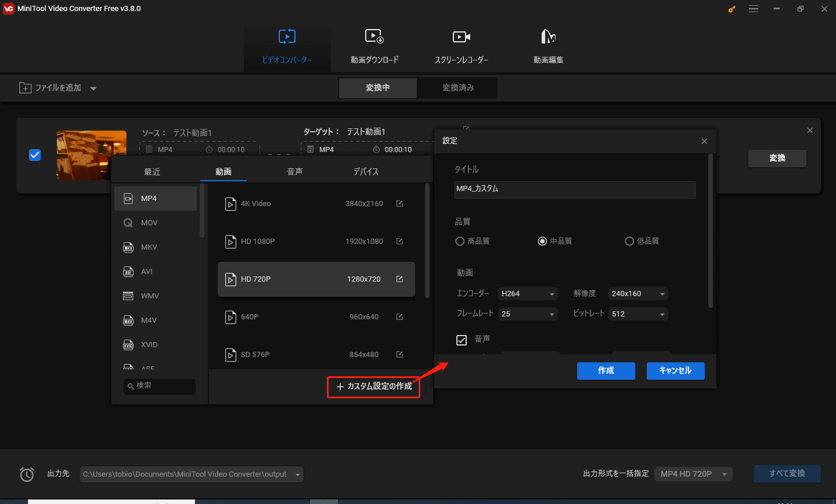Expand the add file dropdown arrow
The width and height of the screenshot is (836, 504).
93,89
